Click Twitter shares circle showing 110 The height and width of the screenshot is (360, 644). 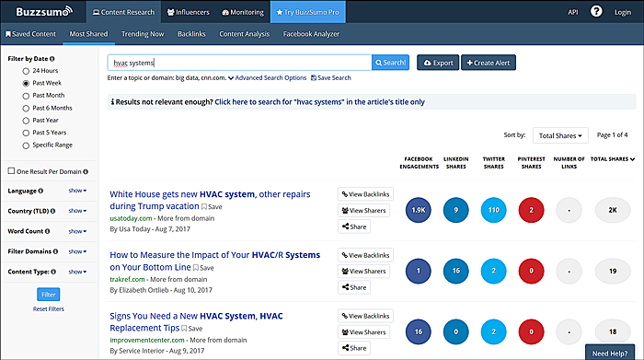(x=494, y=210)
